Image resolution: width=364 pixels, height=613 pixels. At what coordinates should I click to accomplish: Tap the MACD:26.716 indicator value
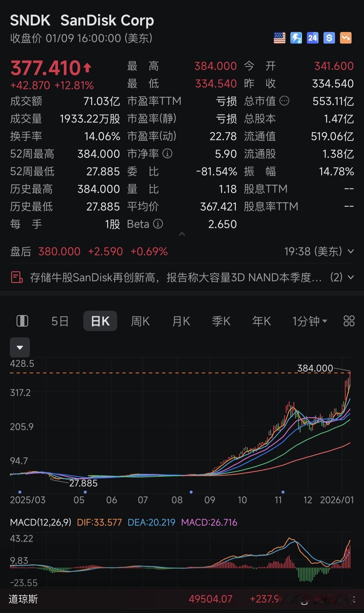209,522
